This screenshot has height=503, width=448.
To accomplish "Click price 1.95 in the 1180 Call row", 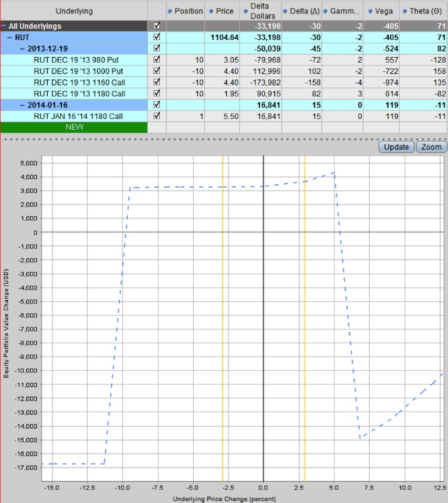I will pos(231,94).
